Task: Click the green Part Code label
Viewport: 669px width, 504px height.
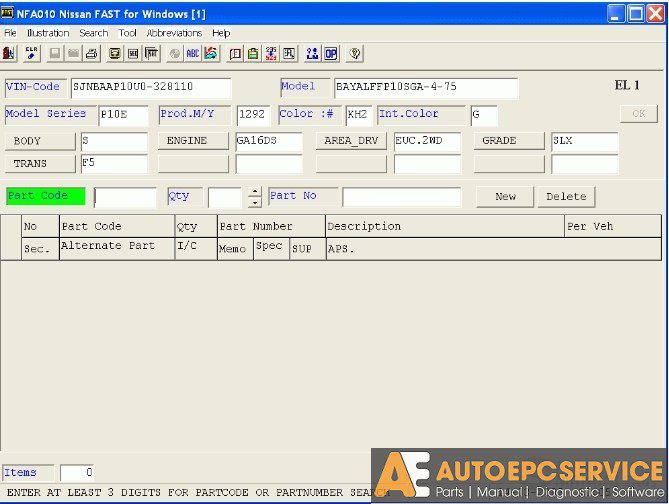Action: click(x=46, y=196)
